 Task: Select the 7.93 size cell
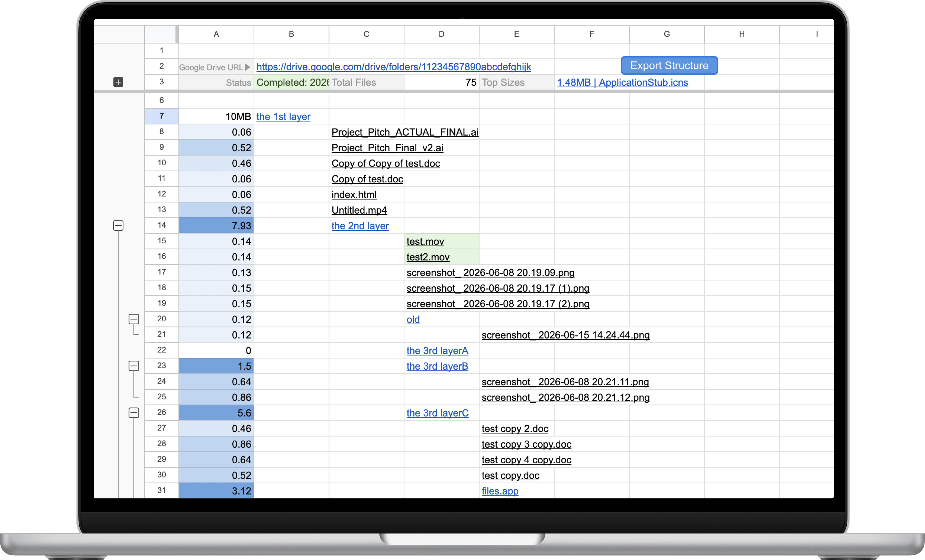click(216, 226)
